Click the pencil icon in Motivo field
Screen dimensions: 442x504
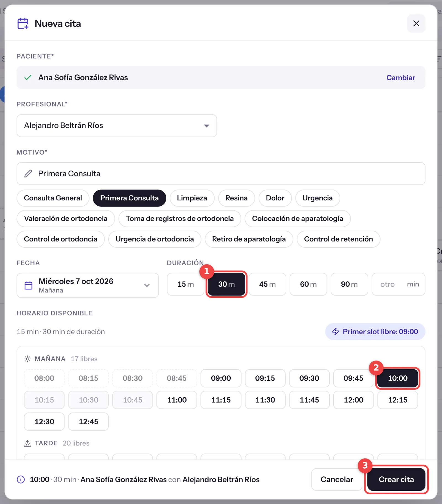click(x=28, y=174)
